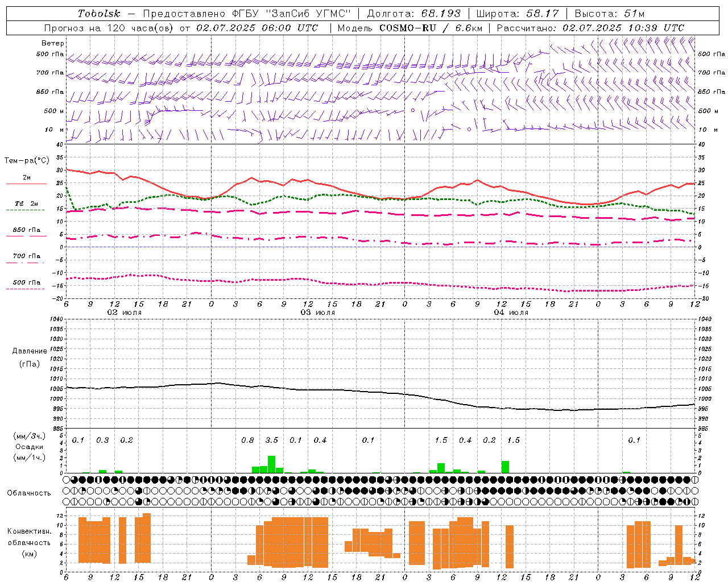The image size is (728, 582).
Task: Click the dotted pink line sample under 500 гПа legend
Action: (x=25, y=289)
